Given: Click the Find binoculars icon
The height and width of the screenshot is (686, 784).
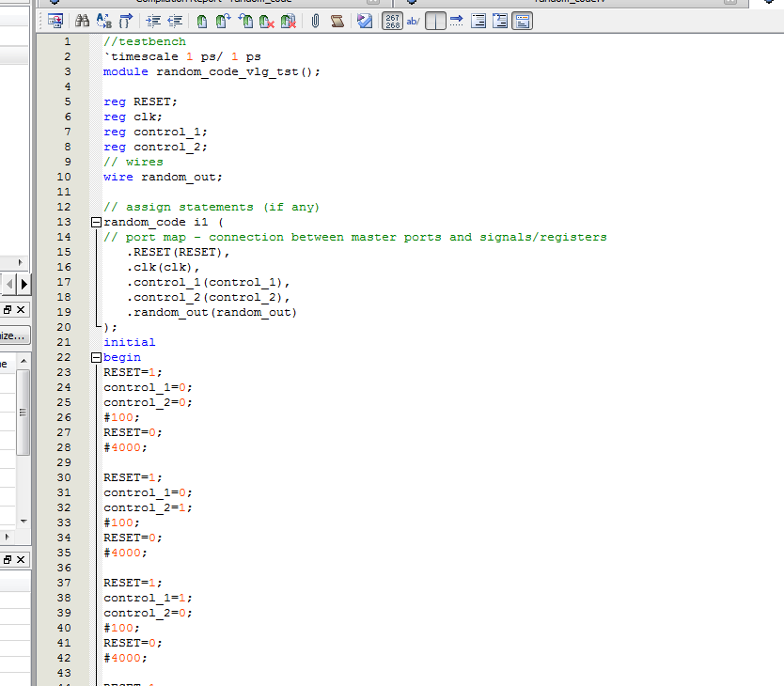Looking at the screenshot, I should click(82, 21).
